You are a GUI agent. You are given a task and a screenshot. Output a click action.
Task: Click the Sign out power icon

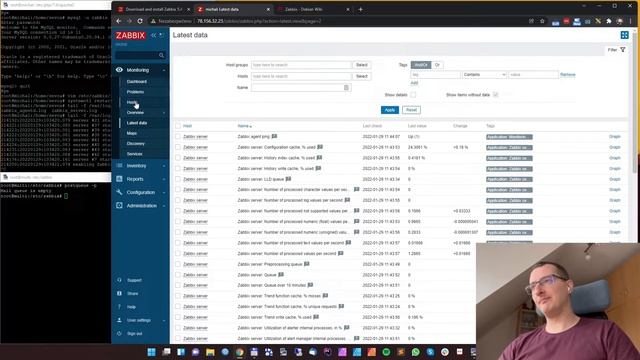coord(119,333)
